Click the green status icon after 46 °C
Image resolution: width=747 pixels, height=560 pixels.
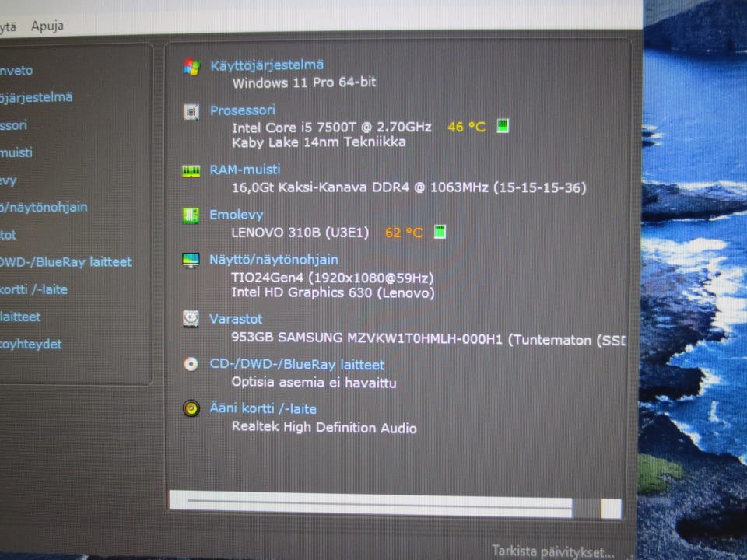click(503, 126)
